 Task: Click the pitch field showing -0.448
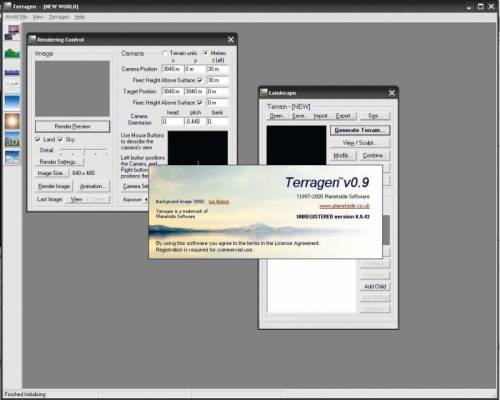[x=195, y=122]
